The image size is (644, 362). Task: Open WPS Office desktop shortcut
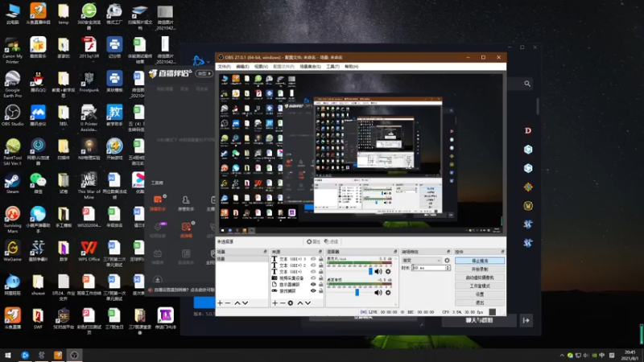click(x=89, y=251)
